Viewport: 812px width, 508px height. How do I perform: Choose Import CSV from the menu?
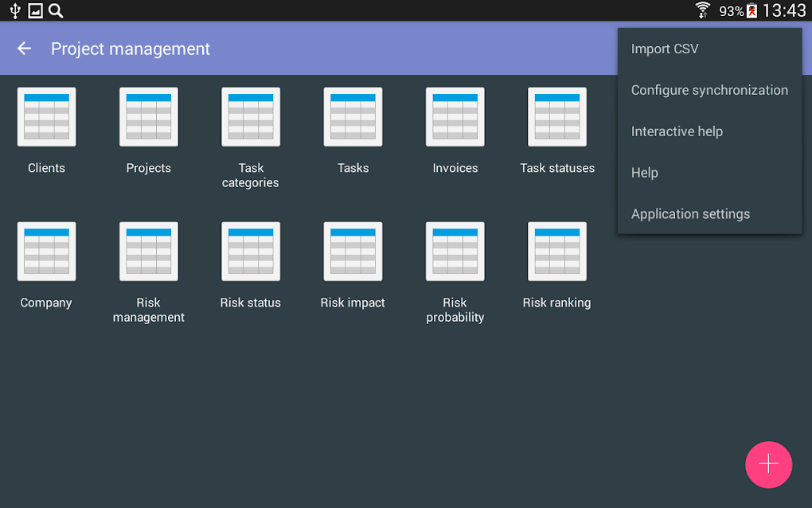[665, 49]
